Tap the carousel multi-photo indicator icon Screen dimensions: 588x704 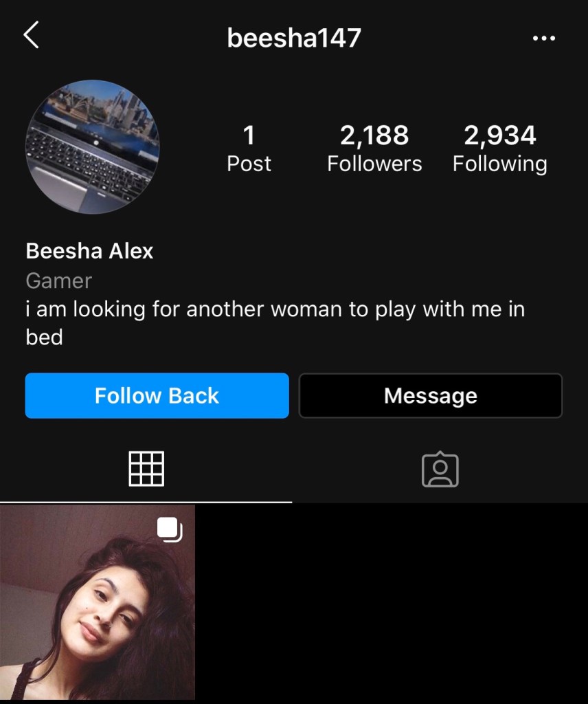click(170, 530)
